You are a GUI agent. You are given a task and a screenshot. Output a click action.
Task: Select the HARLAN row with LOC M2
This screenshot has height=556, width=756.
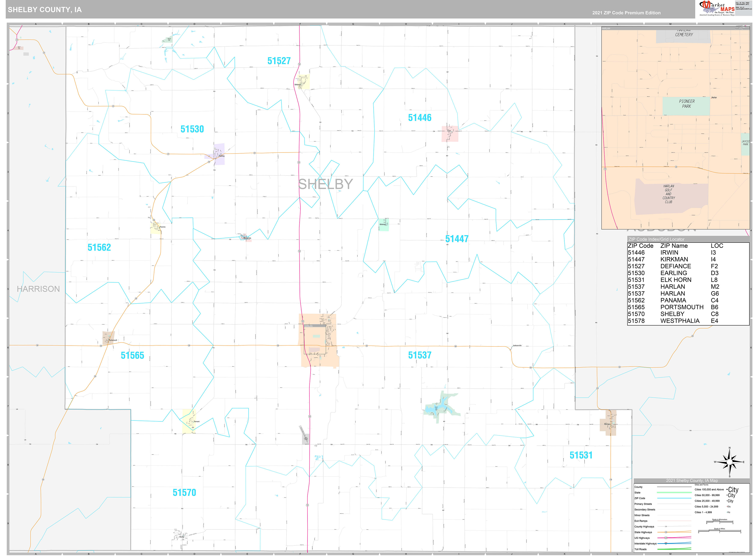[688, 287]
